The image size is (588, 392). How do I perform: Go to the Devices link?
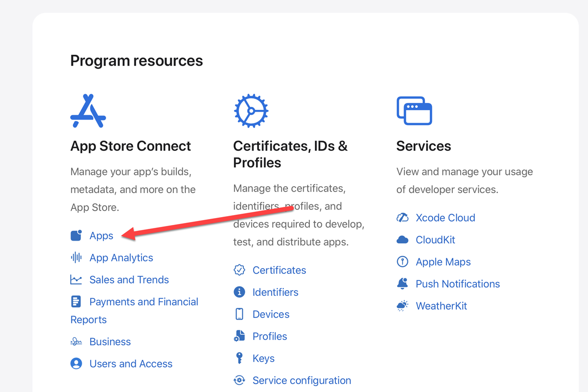pyautogui.click(x=271, y=314)
